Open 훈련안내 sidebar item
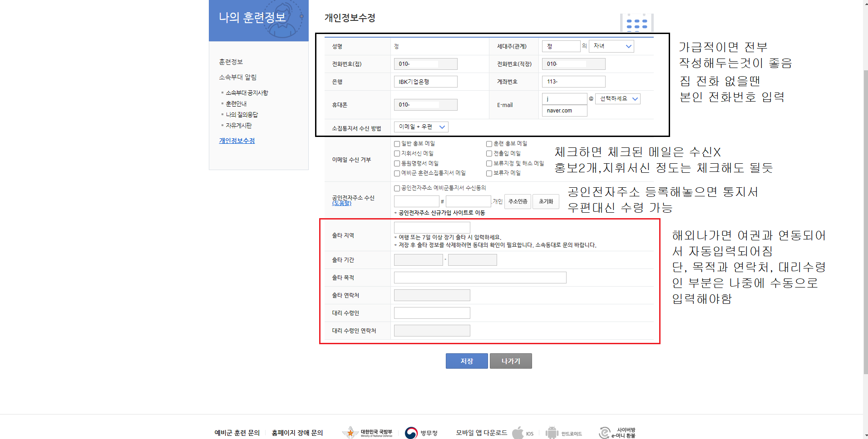This screenshot has width=868, height=439. click(x=236, y=104)
